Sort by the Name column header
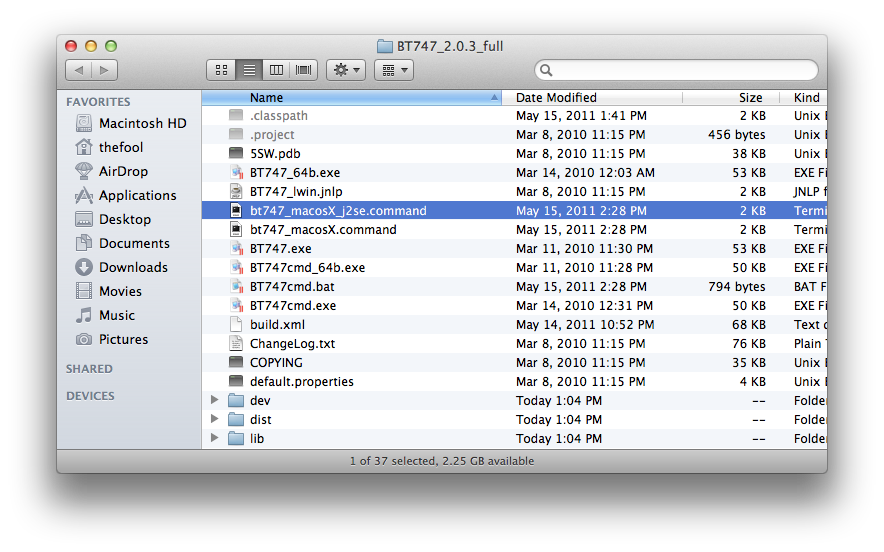The image size is (884, 552). 350,98
